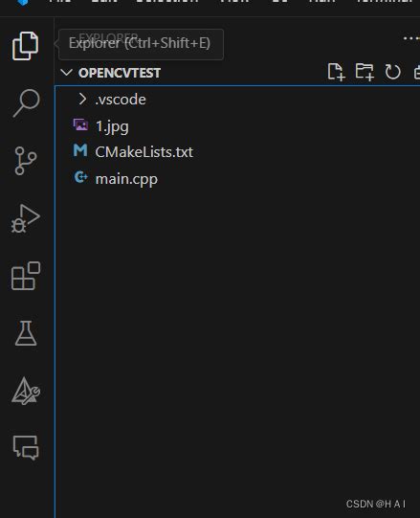
Task: Collapse the OPENCVTEST section chevron
Action: (67, 73)
